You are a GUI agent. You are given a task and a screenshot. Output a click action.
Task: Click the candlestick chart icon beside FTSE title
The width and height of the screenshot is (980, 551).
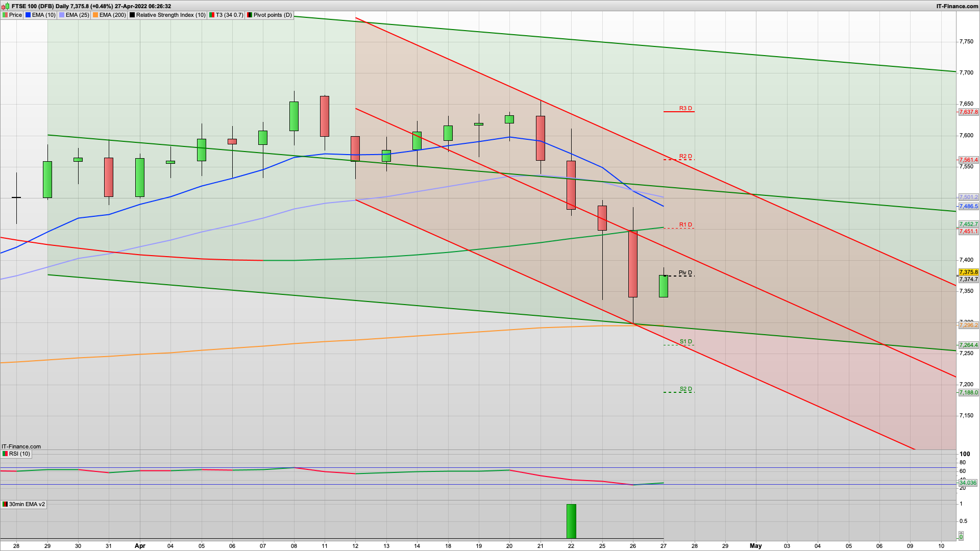point(6,6)
